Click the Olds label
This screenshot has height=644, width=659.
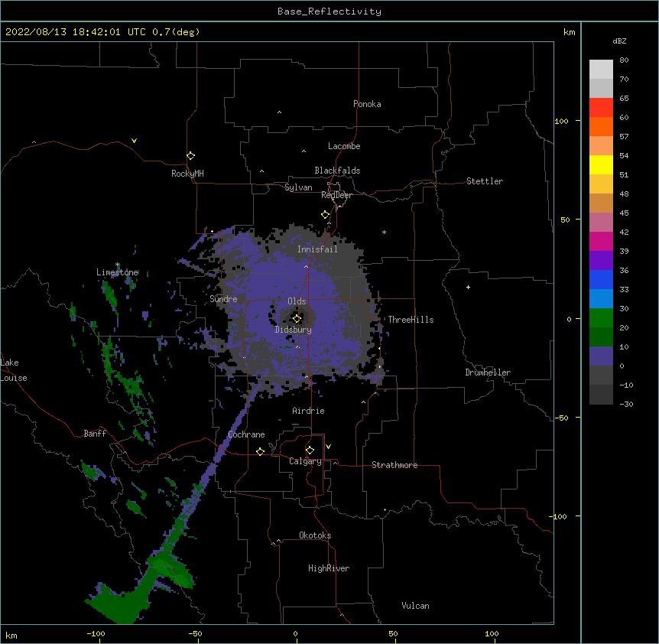coord(297,301)
